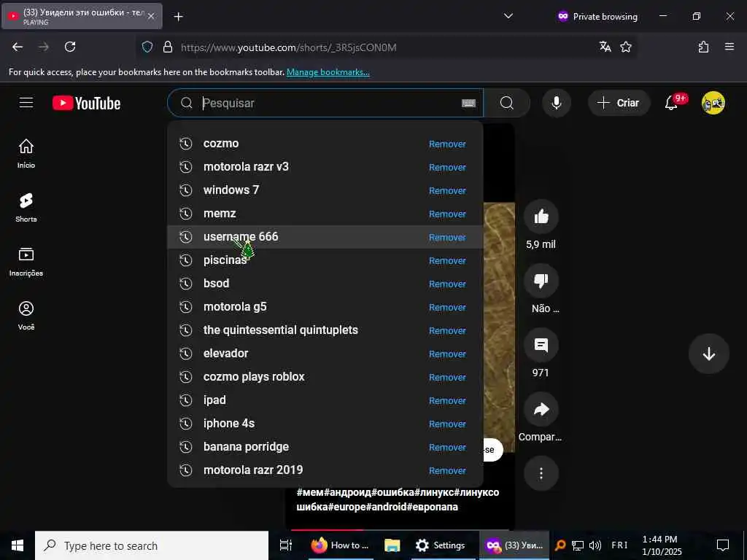Remove 'motorola g5' from search history
This screenshot has height=560, width=747.
pyautogui.click(x=447, y=307)
